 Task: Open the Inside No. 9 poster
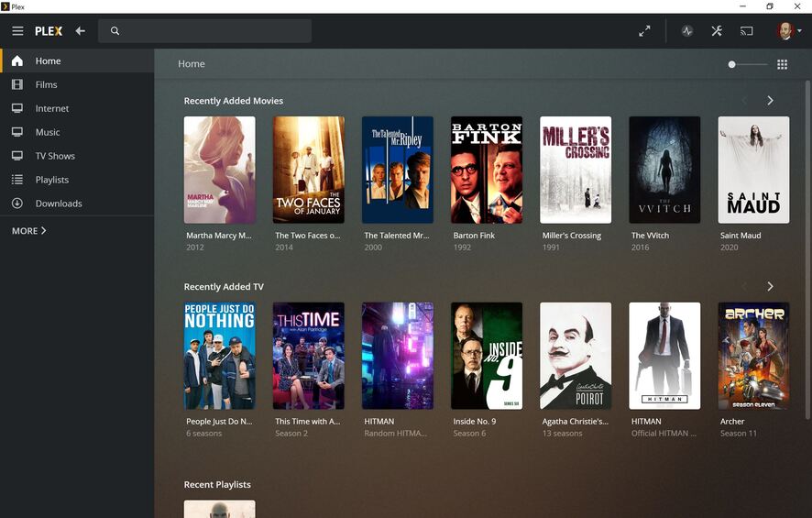click(x=487, y=356)
